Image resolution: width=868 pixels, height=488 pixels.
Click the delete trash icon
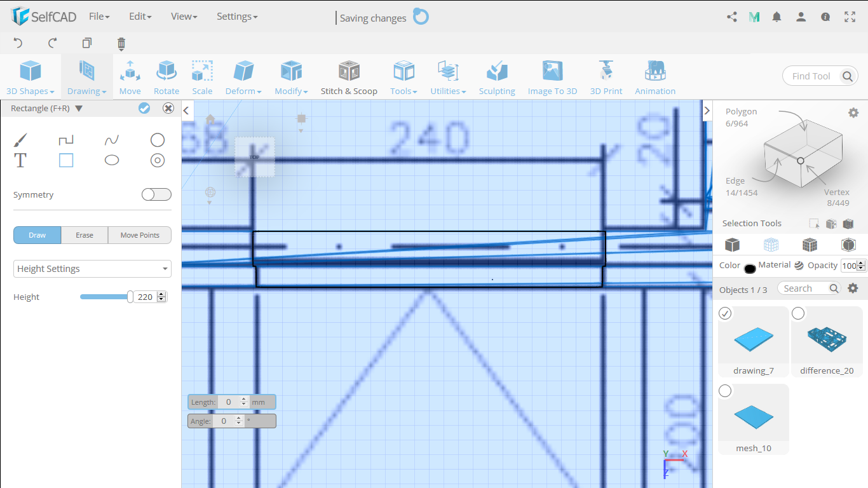point(121,43)
